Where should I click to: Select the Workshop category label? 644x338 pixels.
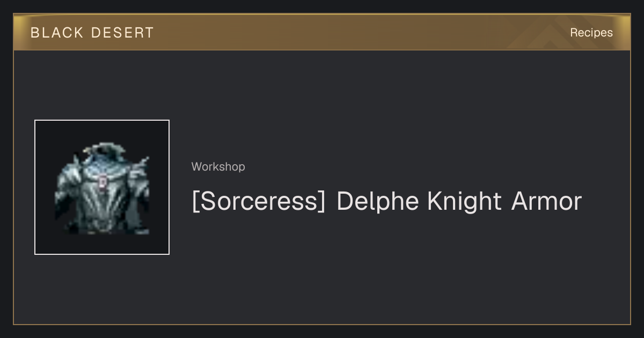(x=218, y=167)
